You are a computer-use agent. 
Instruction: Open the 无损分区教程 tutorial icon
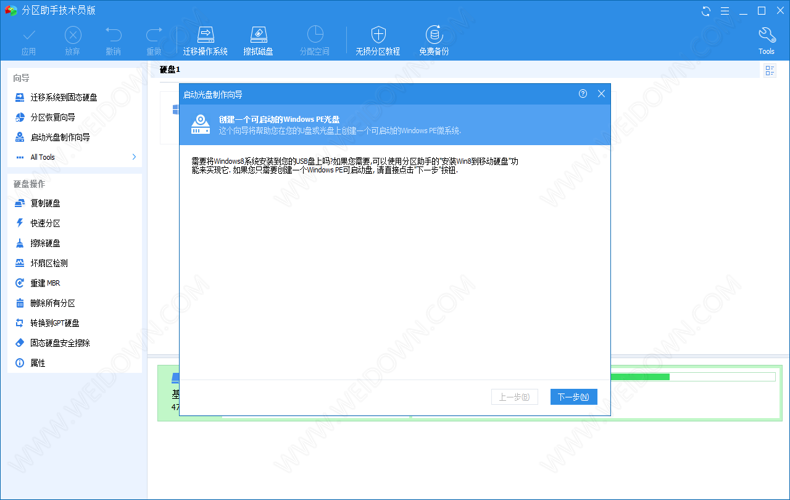click(x=377, y=40)
